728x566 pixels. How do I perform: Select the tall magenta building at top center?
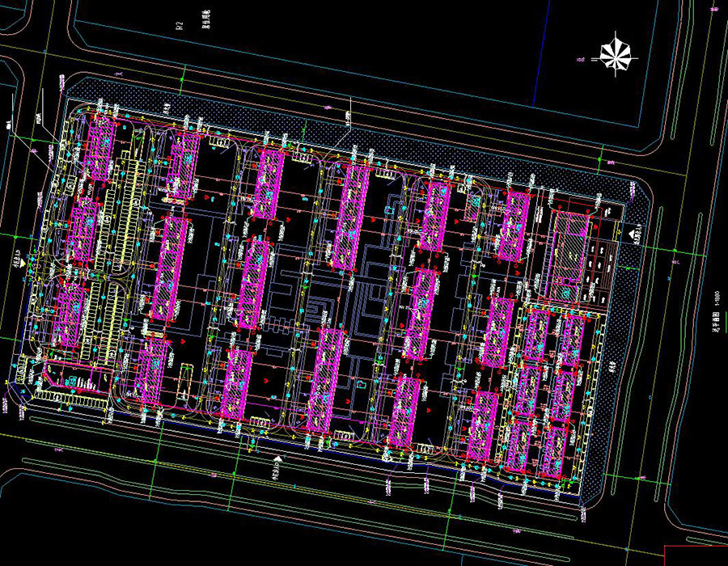click(350, 217)
